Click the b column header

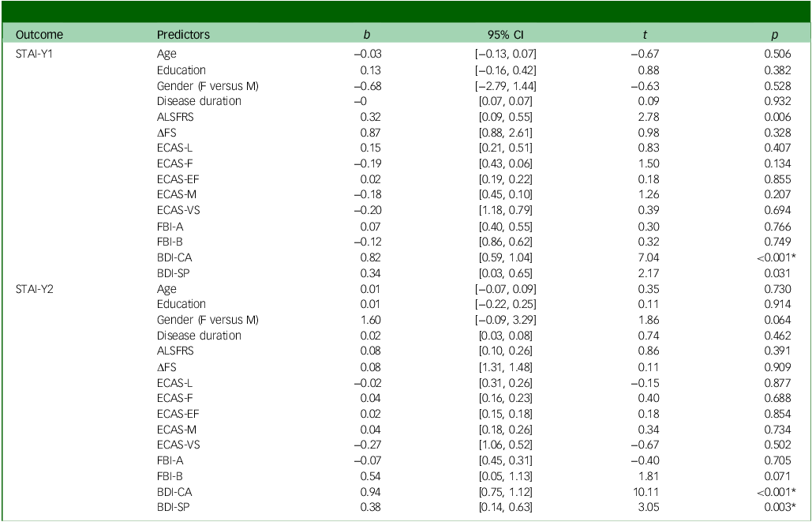coord(367,35)
